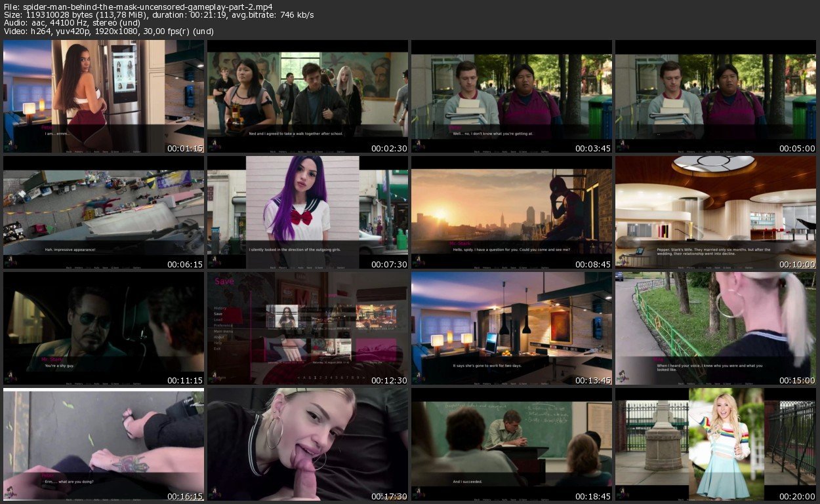The width and height of the screenshot is (820, 504).
Task: Click Main menu in the Save screen
Action: pyautogui.click(x=223, y=331)
